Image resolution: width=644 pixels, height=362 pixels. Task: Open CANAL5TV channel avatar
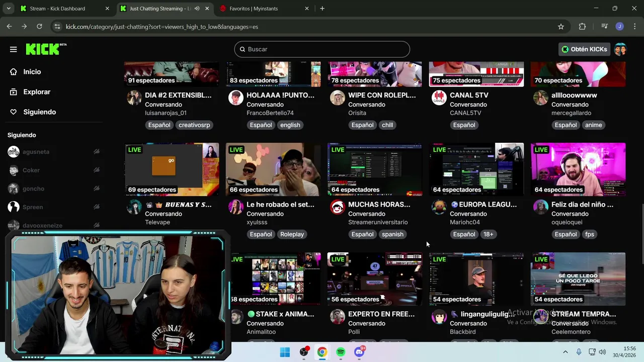click(x=439, y=98)
